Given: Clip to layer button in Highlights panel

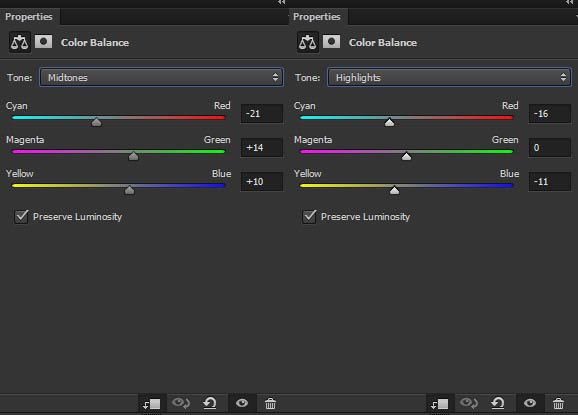Looking at the screenshot, I should (439, 404).
